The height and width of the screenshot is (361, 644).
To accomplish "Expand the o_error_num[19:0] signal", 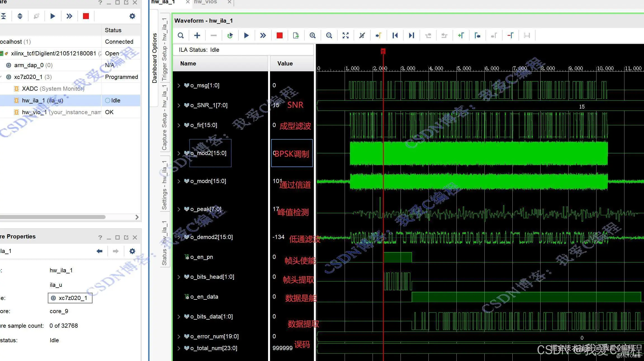I will tap(179, 337).
